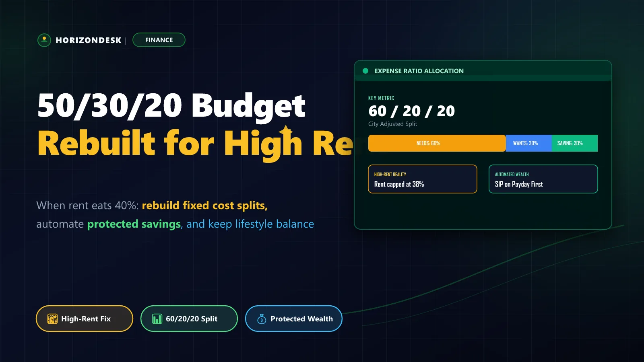Click the Expense Ratio Allocation panel header

(483, 71)
